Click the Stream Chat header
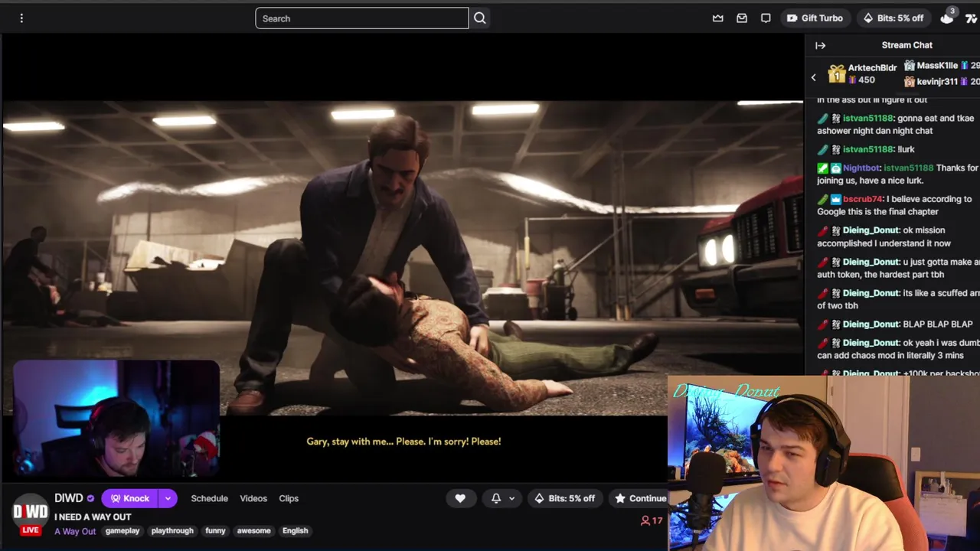This screenshot has height=551, width=980. pyautogui.click(x=906, y=45)
